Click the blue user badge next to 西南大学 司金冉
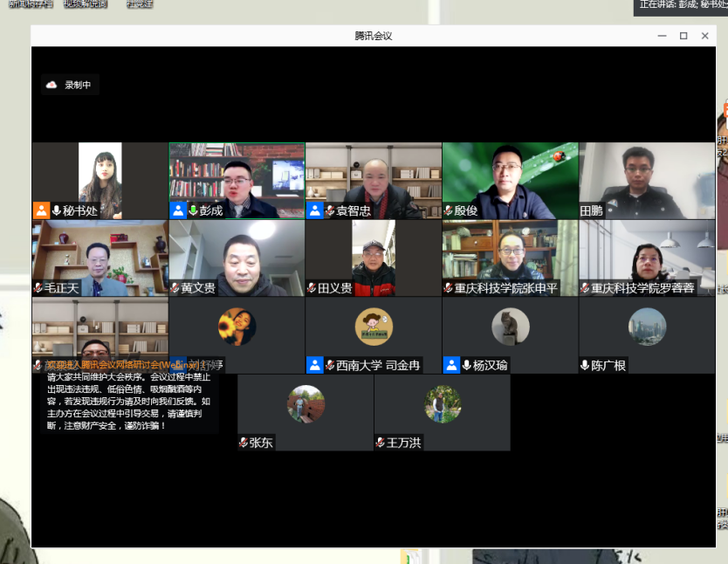The image size is (728, 564). click(314, 365)
